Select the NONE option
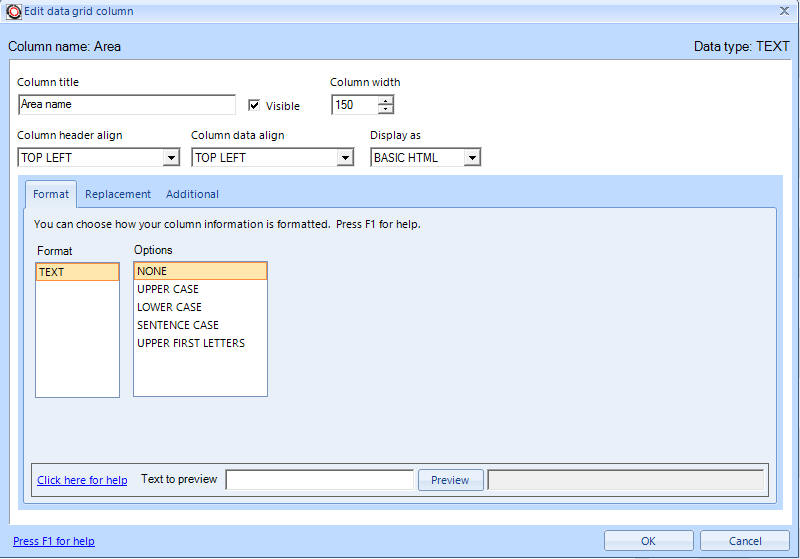 pyautogui.click(x=201, y=271)
